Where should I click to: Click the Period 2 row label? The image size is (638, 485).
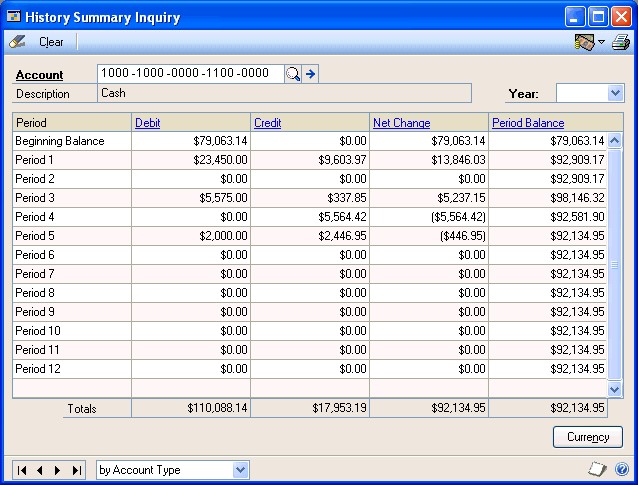tap(35, 179)
